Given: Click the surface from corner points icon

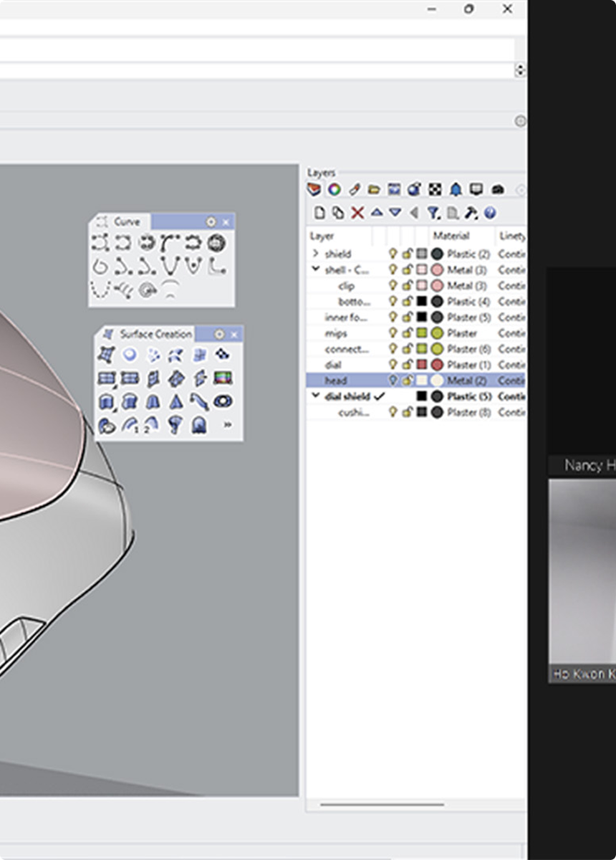Looking at the screenshot, I should coord(106,355).
